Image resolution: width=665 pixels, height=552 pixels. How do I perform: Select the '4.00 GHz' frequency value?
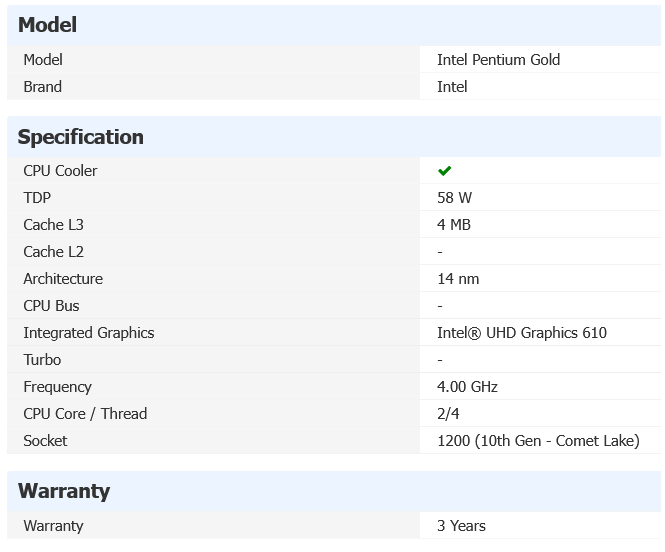click(x=467, y=387)
